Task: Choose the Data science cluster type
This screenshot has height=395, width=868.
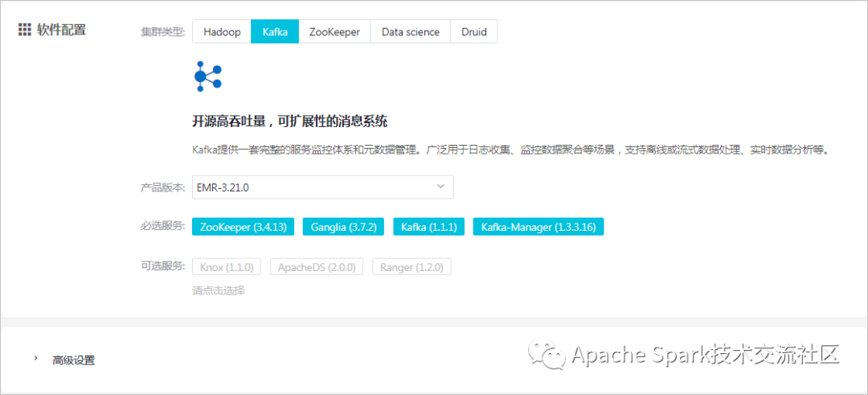Action: pos(410,31)
